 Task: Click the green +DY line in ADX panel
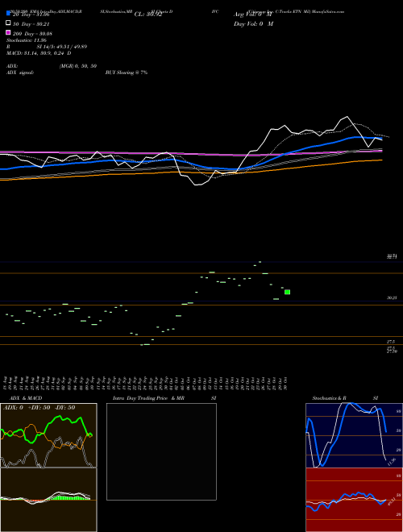(x=48, y=429)
